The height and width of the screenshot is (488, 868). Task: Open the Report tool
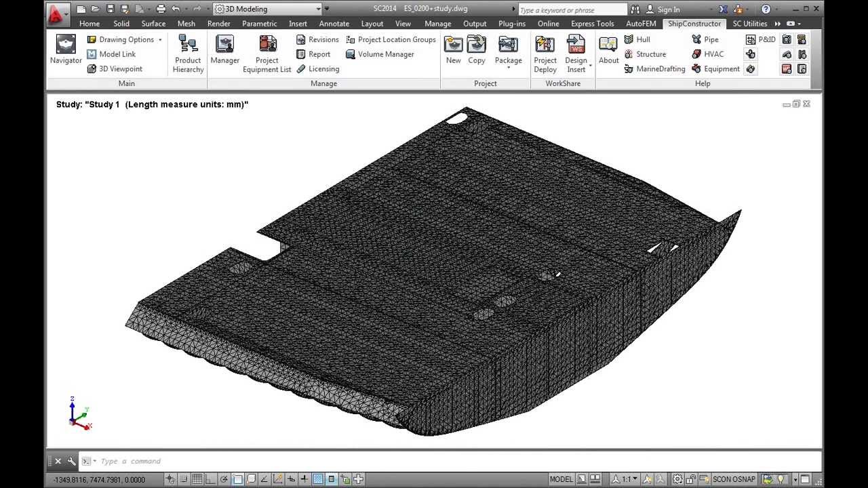coord(313,54)
